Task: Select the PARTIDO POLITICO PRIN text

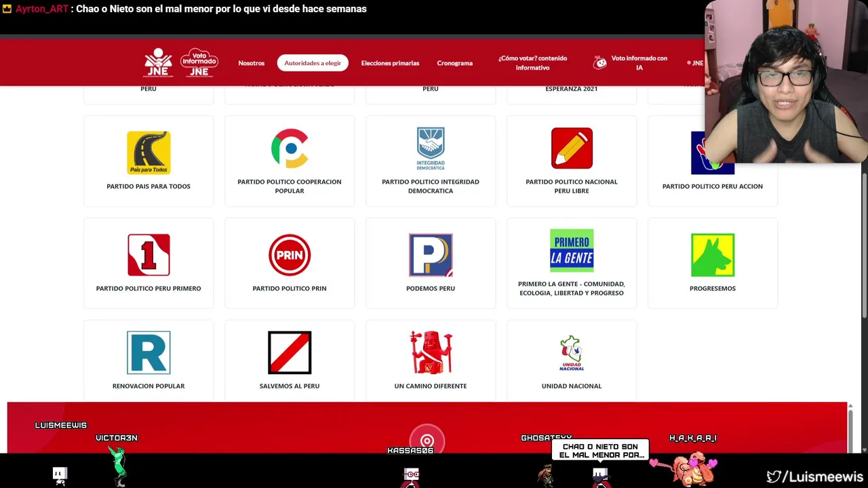Action: click(x=290, y=289)
